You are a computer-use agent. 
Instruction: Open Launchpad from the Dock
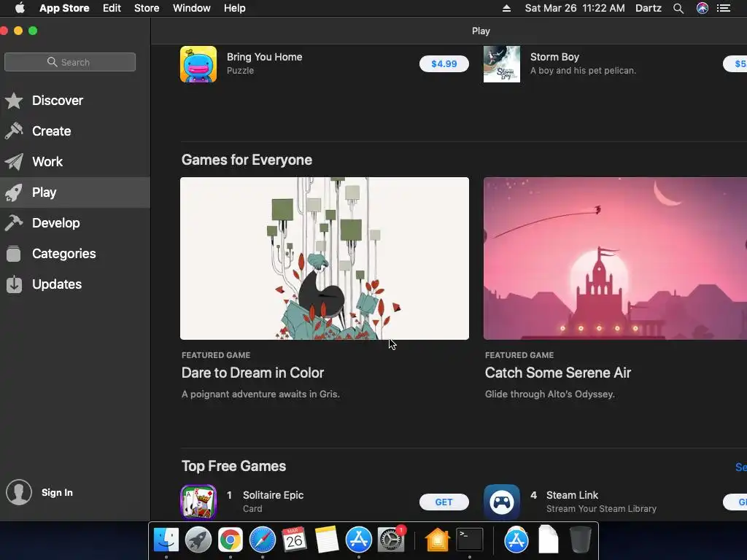(x=198, y=540)
